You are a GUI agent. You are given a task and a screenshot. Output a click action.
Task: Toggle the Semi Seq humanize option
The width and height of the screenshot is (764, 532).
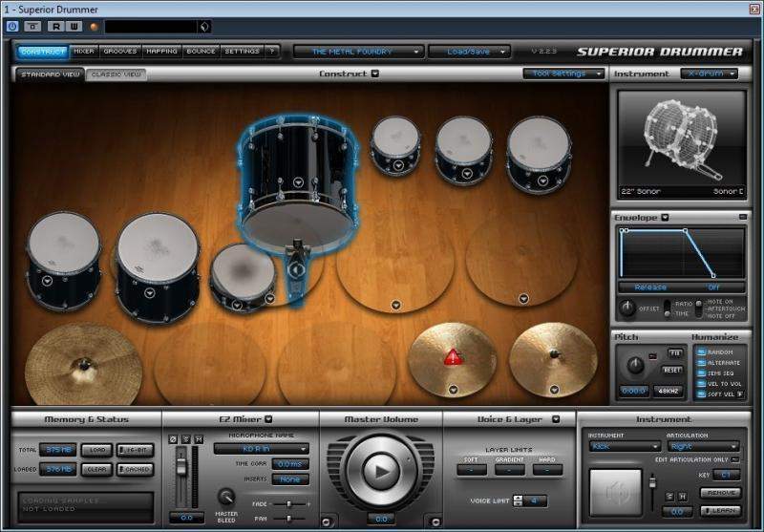point(701,373)
